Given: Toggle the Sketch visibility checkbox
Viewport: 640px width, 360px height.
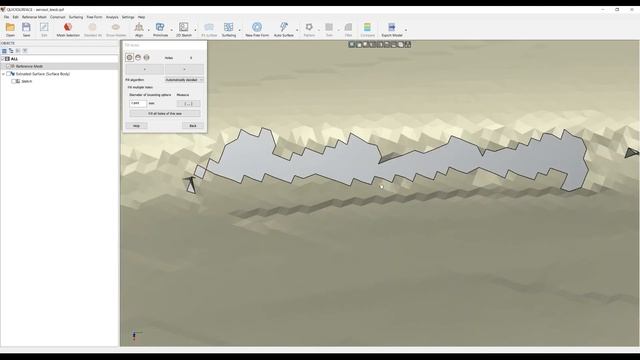Looking at the screenshot, I should coord(13,81).
